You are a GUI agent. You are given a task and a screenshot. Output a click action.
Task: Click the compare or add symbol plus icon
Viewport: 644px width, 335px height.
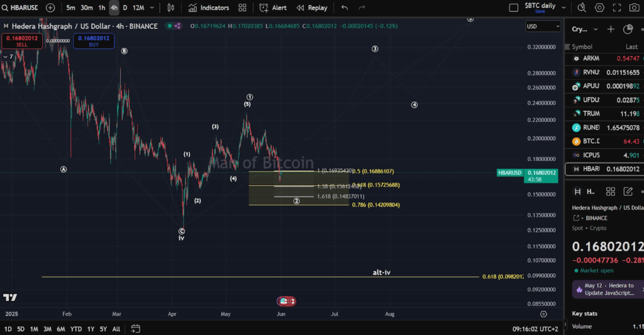pos(50,8)
